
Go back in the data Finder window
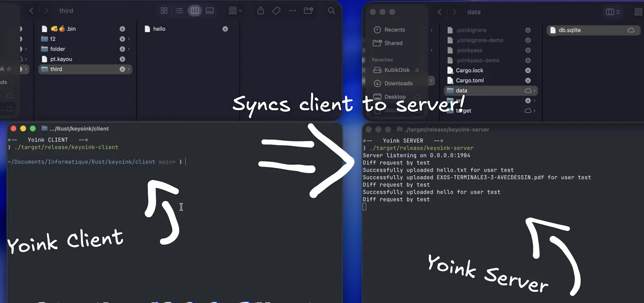point(440,12)
